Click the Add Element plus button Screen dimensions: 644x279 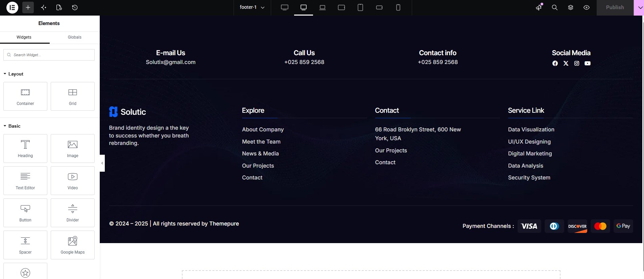(x=28, y=7)
